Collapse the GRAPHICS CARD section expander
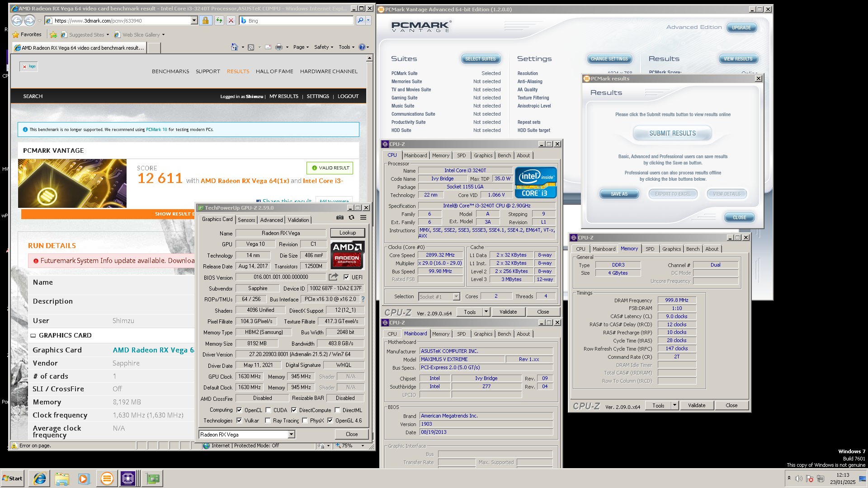 click(x=33, y=335)
